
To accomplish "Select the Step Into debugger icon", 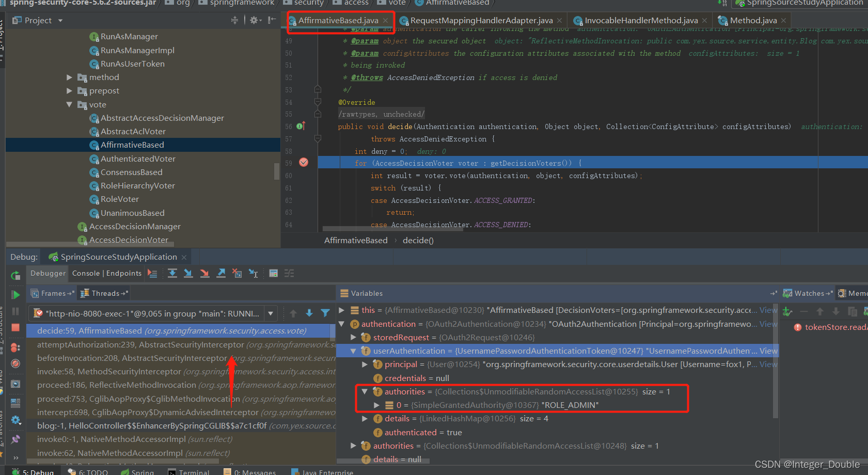I will (188, 273).
